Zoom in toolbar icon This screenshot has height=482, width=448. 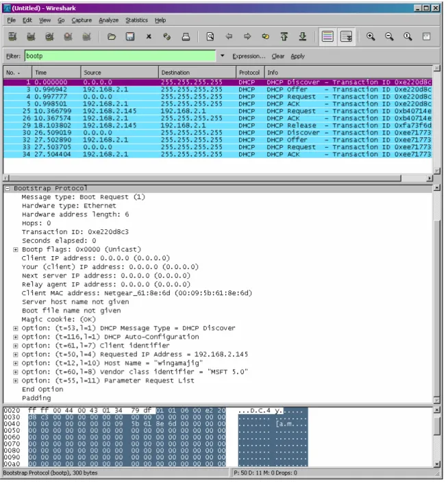pos(371,36)
